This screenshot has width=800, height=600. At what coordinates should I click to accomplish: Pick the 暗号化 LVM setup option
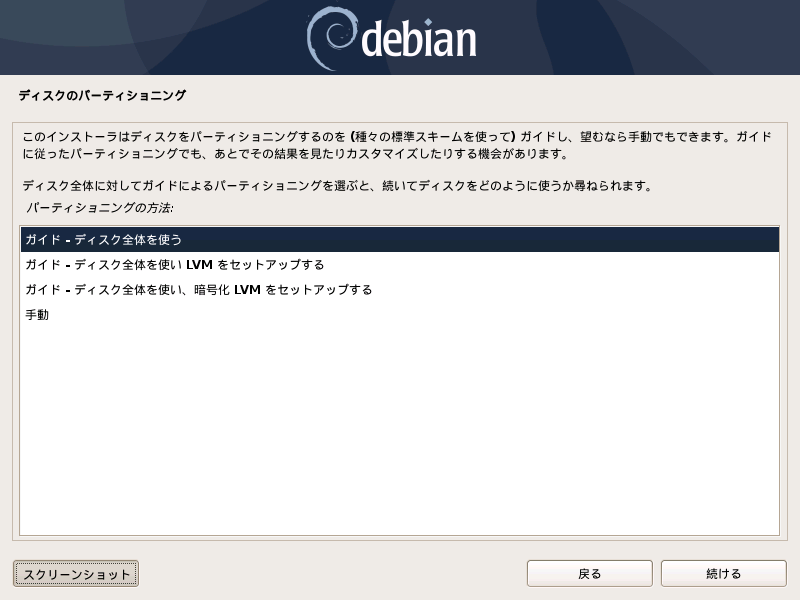point(400,290)
